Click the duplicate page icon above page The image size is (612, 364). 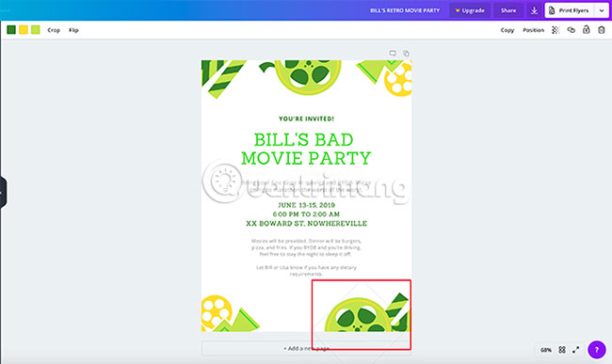tap(407, 54)
